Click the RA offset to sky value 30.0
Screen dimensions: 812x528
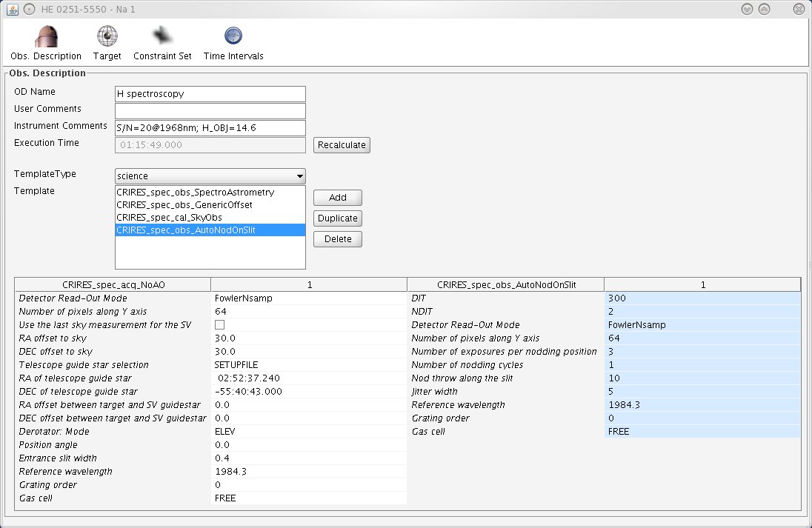[x=309, y=338]
